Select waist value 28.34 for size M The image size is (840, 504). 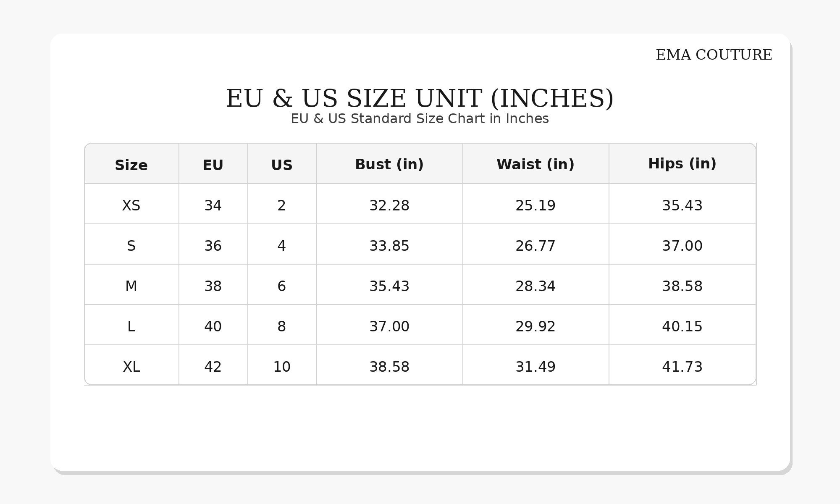(535, 286)
